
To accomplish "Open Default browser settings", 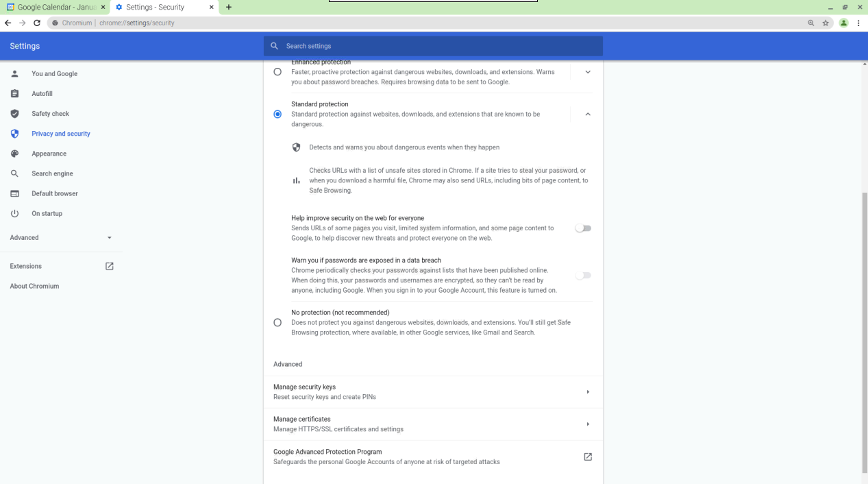I will pos(55,193).
